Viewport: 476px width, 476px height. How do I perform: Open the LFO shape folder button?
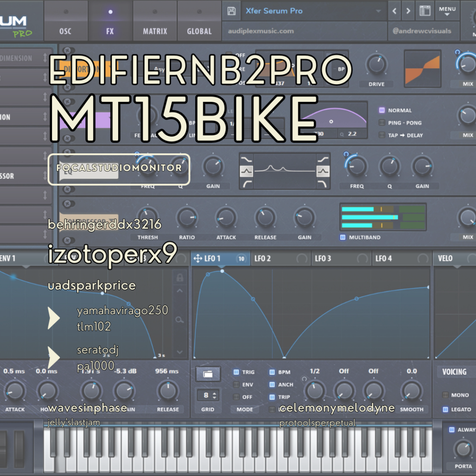pyautogui.click(x=208, y=374)
